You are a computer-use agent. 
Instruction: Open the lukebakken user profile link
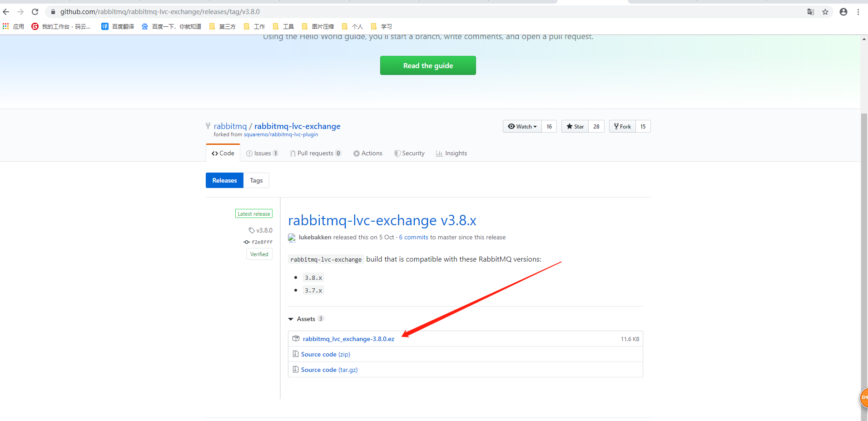tap(315, 237)
